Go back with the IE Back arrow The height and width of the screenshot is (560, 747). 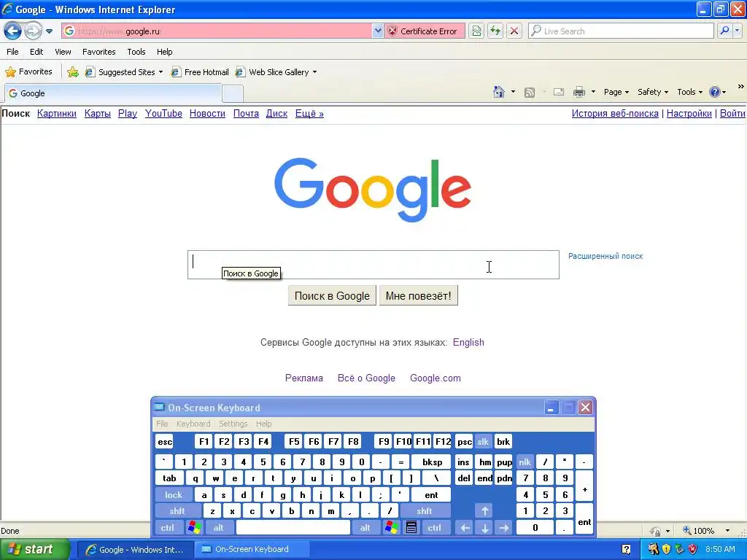(x=12, y=31)
